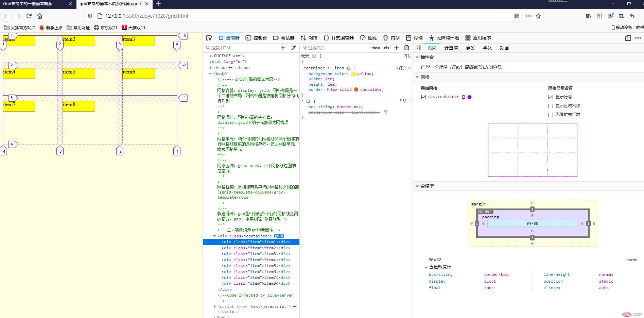Toggle the div.container overlay grid checkbox
Viewport: 644px width, 318px height.
click(x=423, y=97)
